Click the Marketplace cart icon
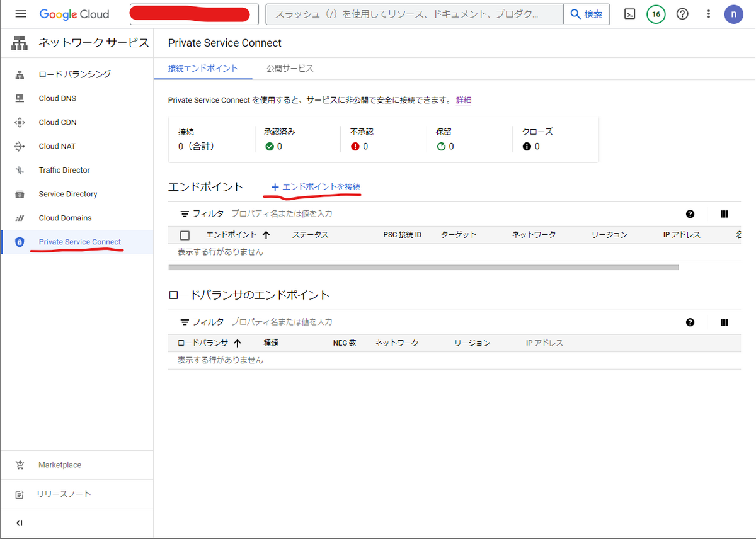The height and width of the screenshot is (539, 756). (20, 465)
